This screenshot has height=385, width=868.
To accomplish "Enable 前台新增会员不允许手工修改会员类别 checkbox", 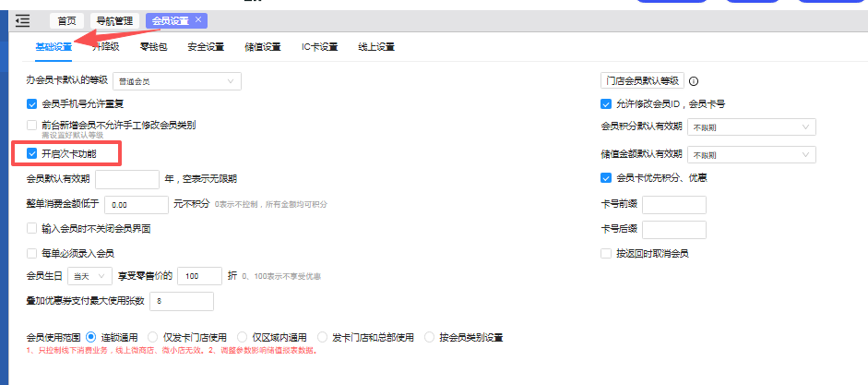I will click(x=31, y=126).
